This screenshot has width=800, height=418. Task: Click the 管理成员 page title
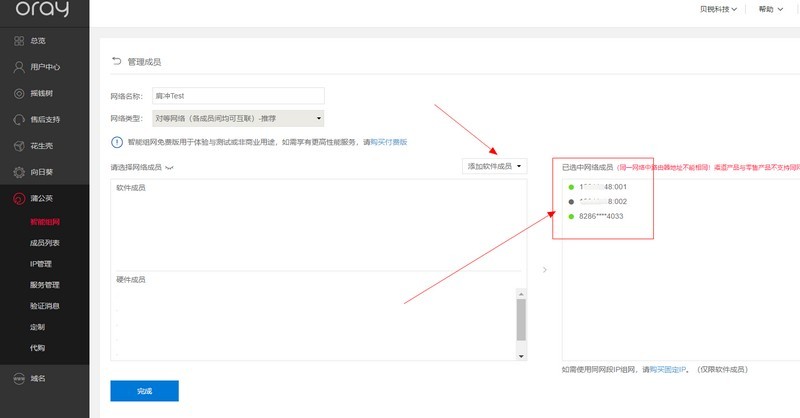(x=144, y=62)
